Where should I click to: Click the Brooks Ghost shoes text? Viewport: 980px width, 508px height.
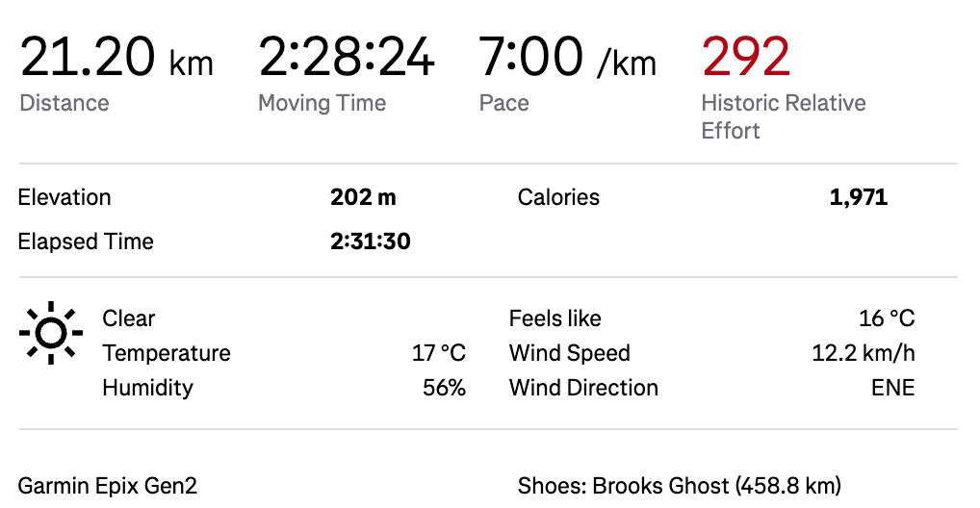pos(679,486)
